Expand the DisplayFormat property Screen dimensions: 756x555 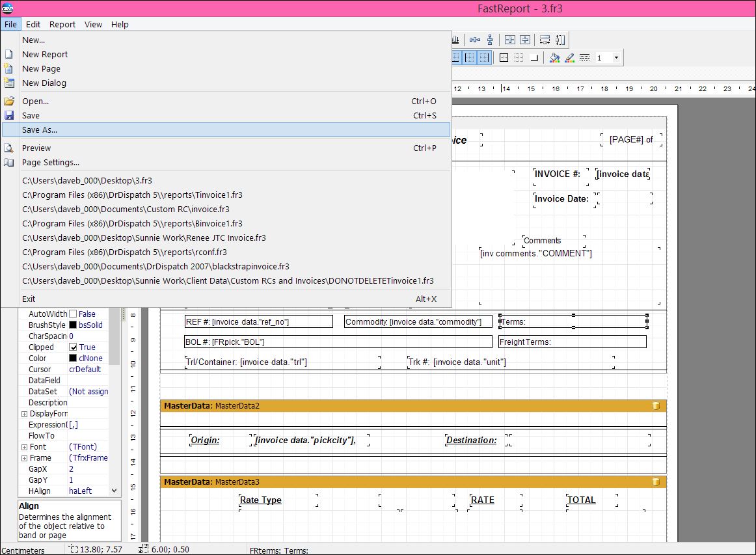(x=24, y=414)
